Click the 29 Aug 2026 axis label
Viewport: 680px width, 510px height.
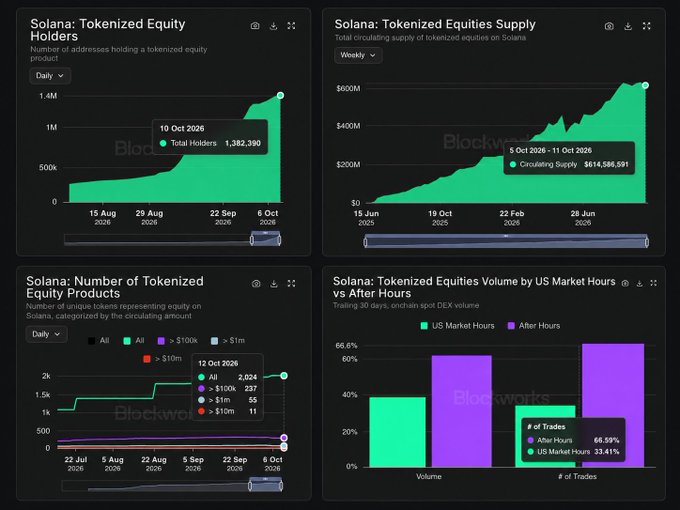(149, 217)
